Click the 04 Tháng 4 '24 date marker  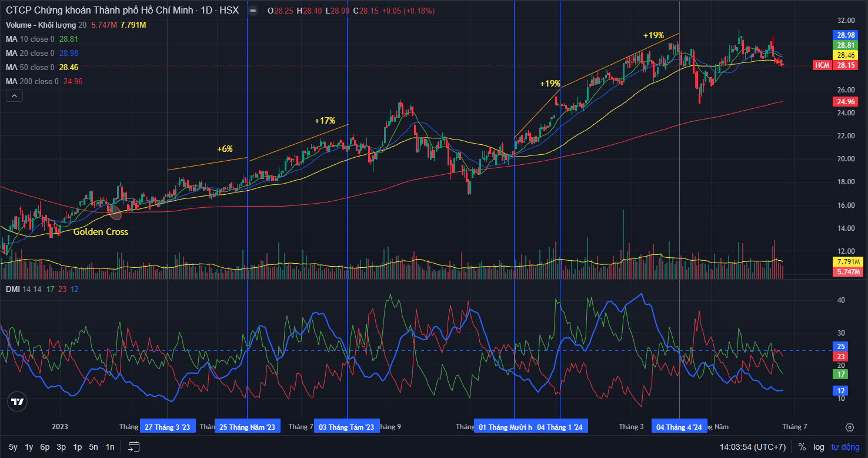pyautogui.click(x=679, y=427)
